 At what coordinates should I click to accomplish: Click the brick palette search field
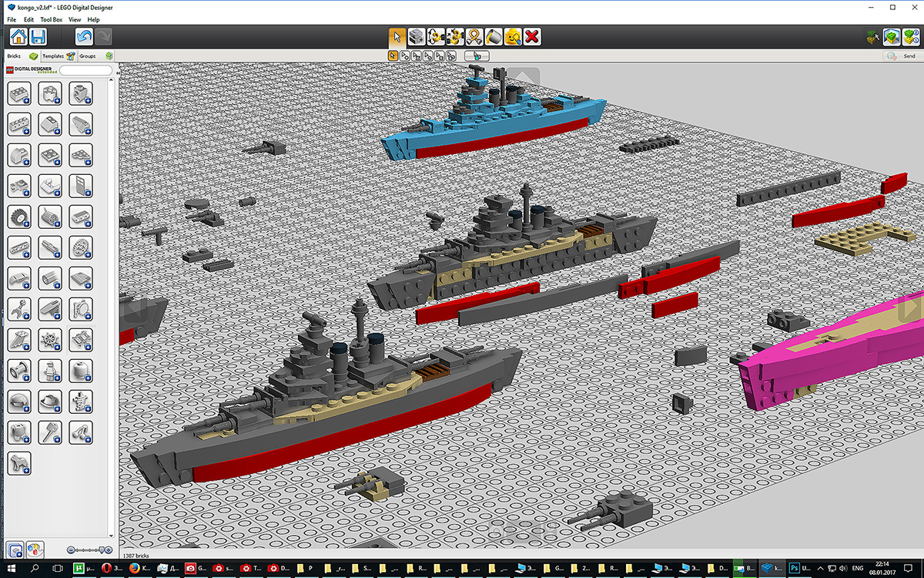(x=85, y=70)
